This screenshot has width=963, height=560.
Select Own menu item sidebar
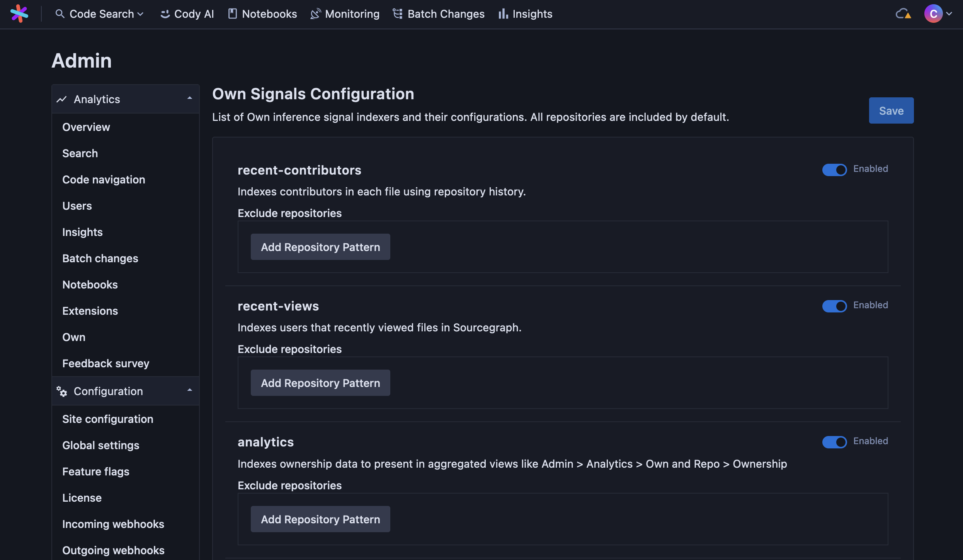click(x=73, y=337)
